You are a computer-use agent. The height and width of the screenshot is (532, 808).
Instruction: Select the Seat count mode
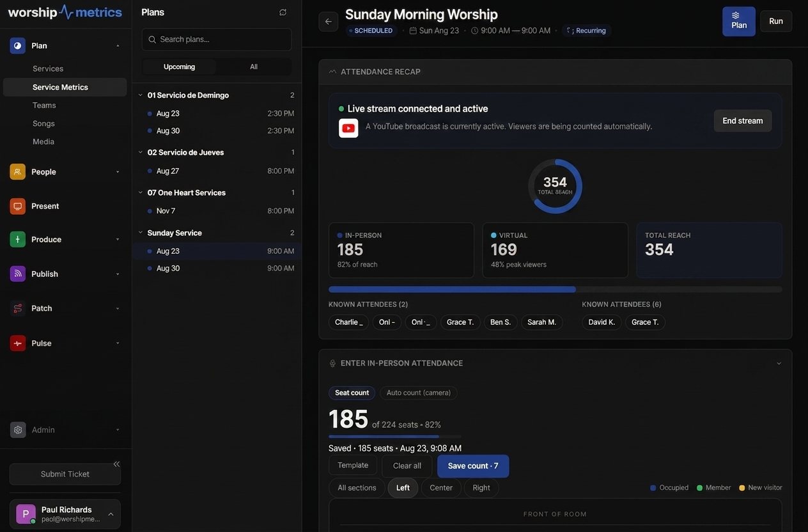pyautogui.click(x=352, y=393)
